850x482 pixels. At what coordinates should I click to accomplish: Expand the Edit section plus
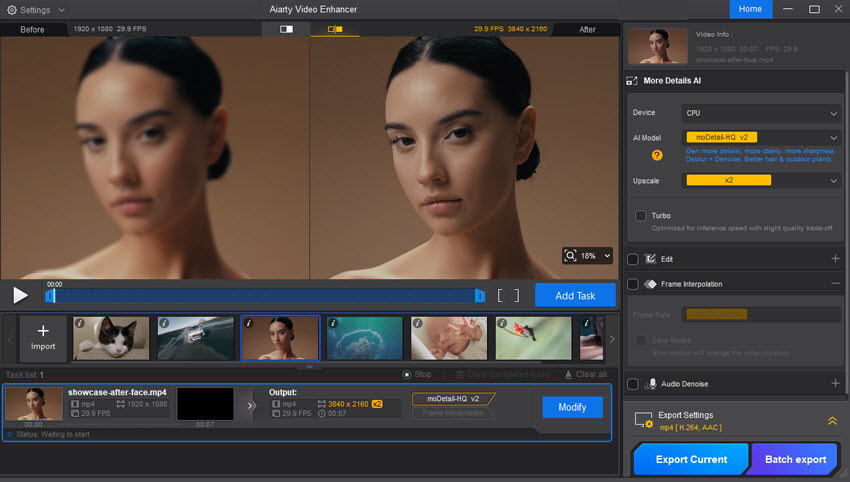[835, 259]
